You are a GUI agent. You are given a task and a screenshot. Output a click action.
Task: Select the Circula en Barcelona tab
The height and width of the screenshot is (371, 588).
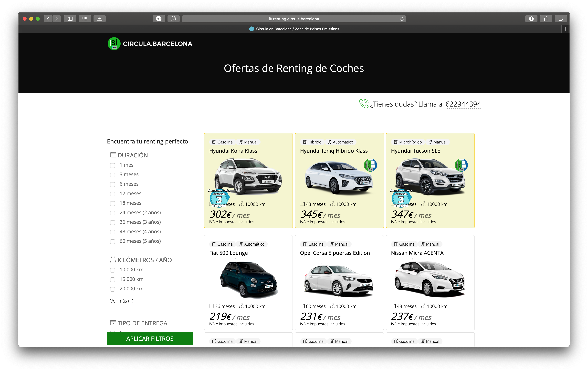pos(294,29)
